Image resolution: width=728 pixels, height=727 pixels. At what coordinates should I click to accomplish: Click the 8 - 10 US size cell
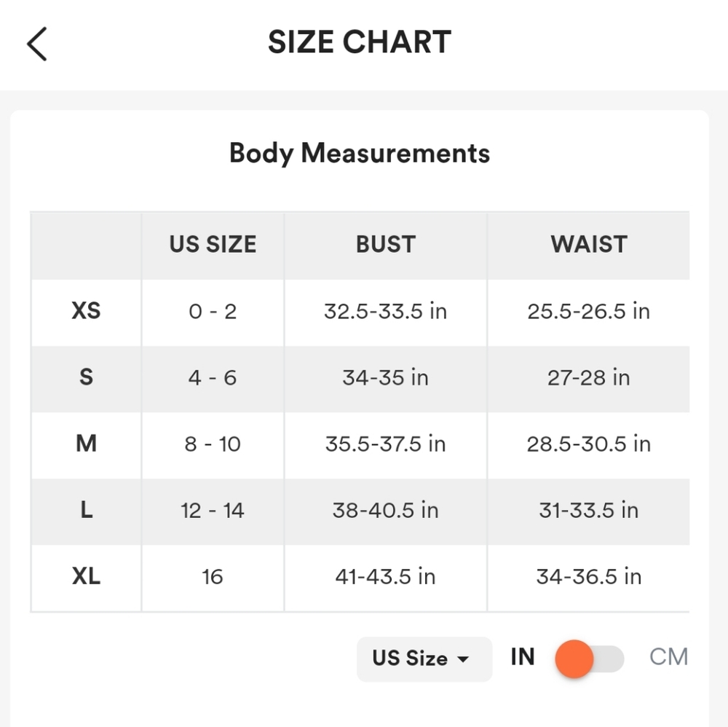[x=213, y=444]
